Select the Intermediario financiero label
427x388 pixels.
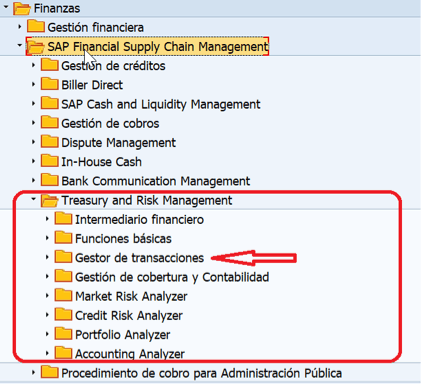139,220
